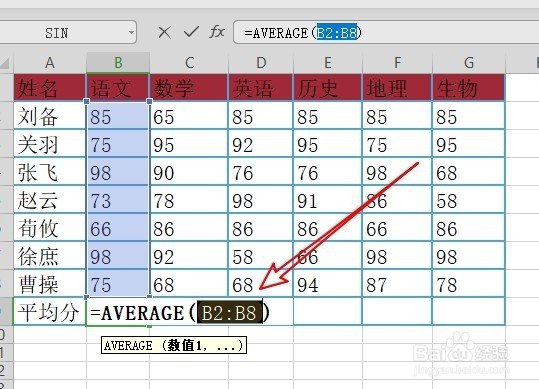Cancel formula entry with the X icon
The image size is (539, 389).
coord(164,33)
